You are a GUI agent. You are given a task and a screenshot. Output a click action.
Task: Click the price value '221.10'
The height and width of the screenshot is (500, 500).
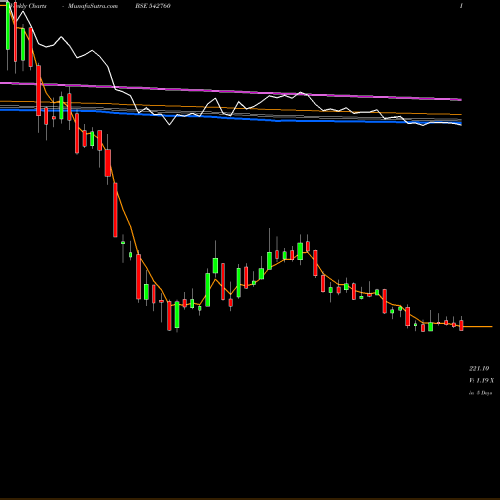pyautogui.click(x=479, y=368)
